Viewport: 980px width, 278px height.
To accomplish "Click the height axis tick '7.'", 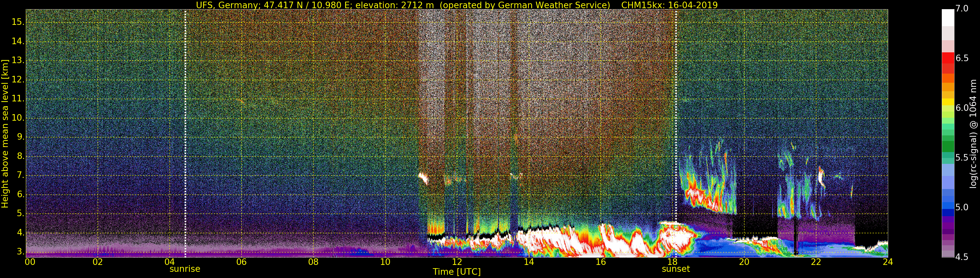I will pos(20,175).
